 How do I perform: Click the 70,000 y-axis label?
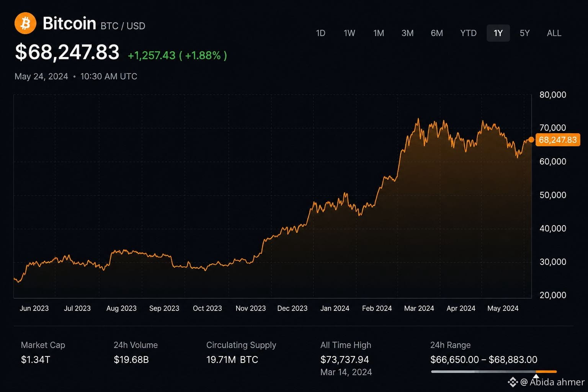pos(553,128)
